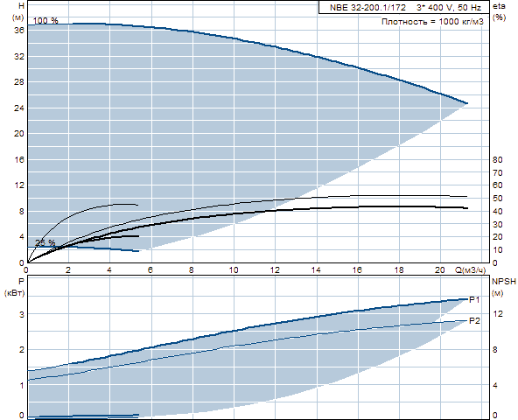This screenshot has width=518, height=420.
Task: Click the 25 % curve label
Action: pyautogui.click(x=45, y=243)
